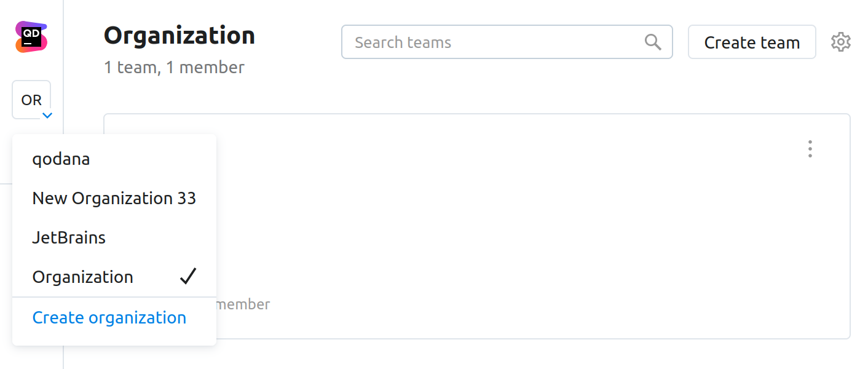
Task: Click the Organization page heading
Action: point(179,36)
